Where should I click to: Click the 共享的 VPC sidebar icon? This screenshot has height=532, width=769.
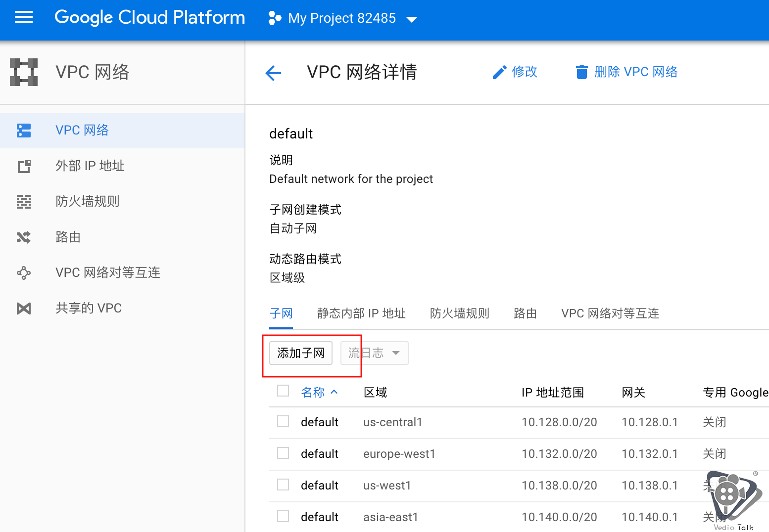pyautogui.click(x=24, y=309)
